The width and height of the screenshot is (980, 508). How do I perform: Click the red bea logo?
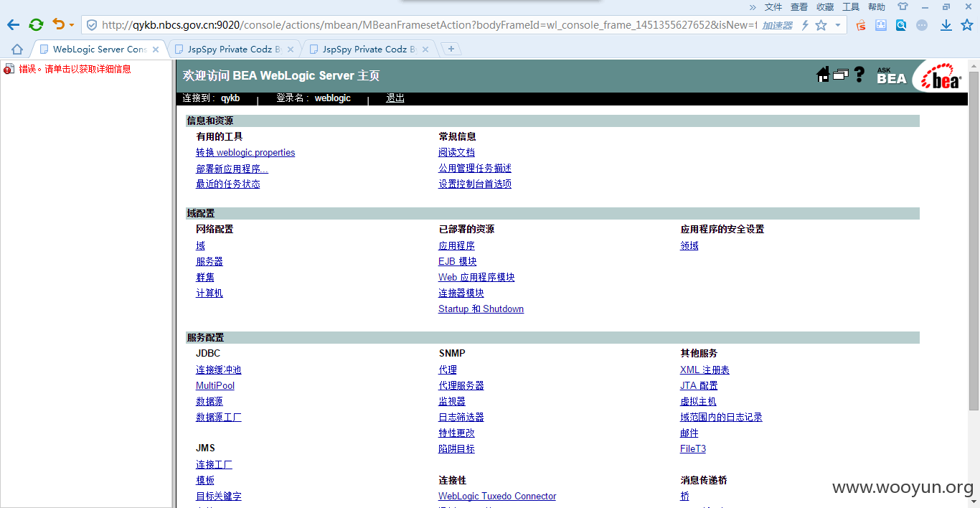942,77
